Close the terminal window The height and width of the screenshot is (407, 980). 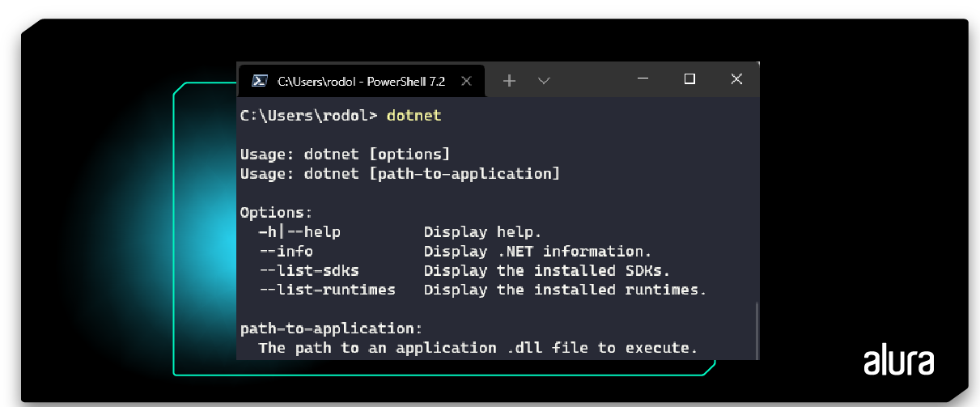point(736,78)
